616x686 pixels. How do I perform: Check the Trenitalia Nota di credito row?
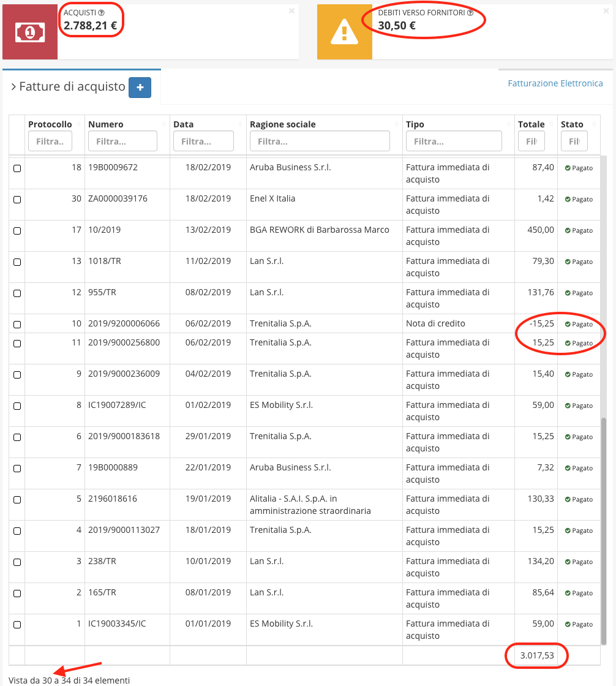coord(17,325)
